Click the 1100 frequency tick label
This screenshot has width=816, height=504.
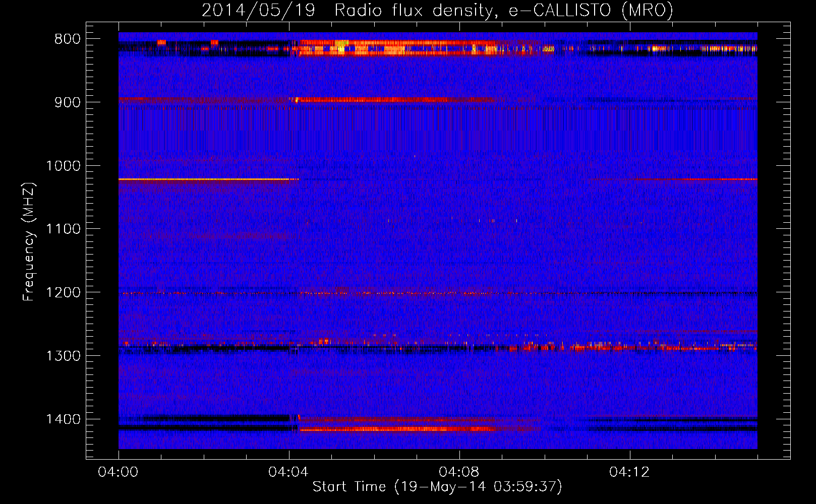63,229
